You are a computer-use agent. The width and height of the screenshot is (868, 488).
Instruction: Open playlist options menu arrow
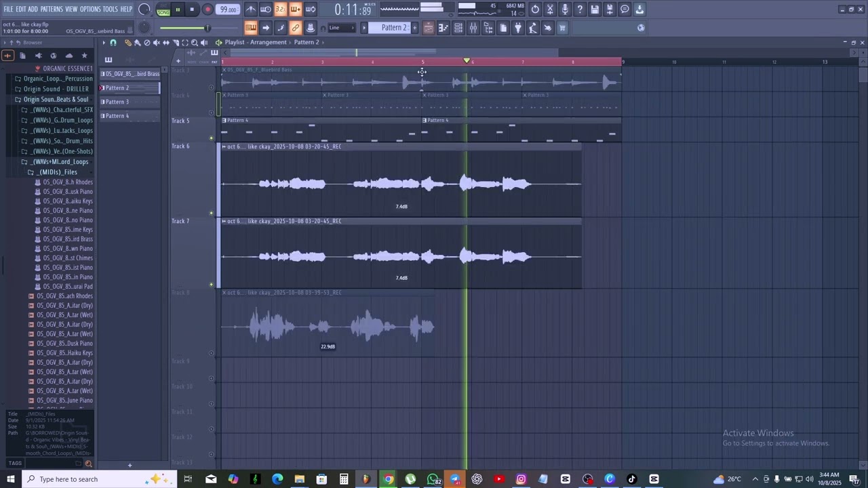[104, 43]
